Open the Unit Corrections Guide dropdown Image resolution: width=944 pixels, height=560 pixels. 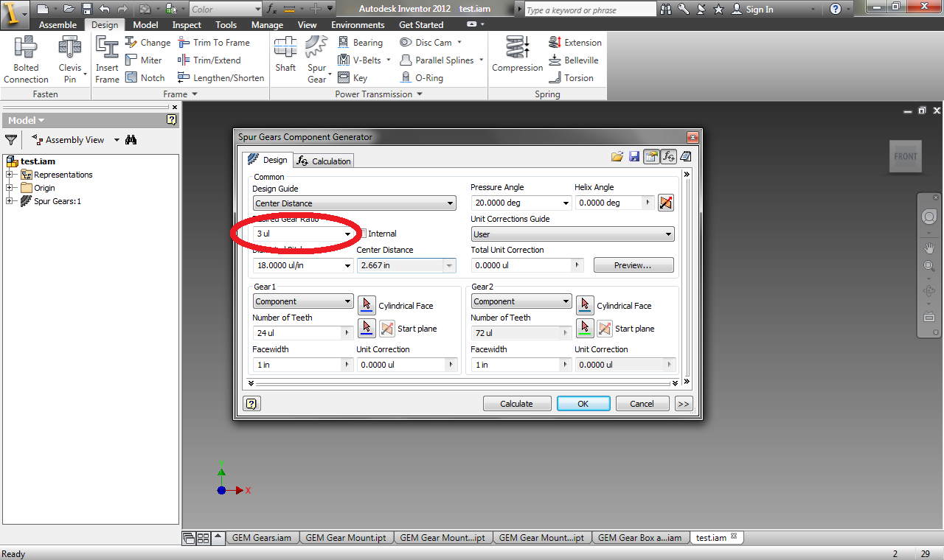573,234
